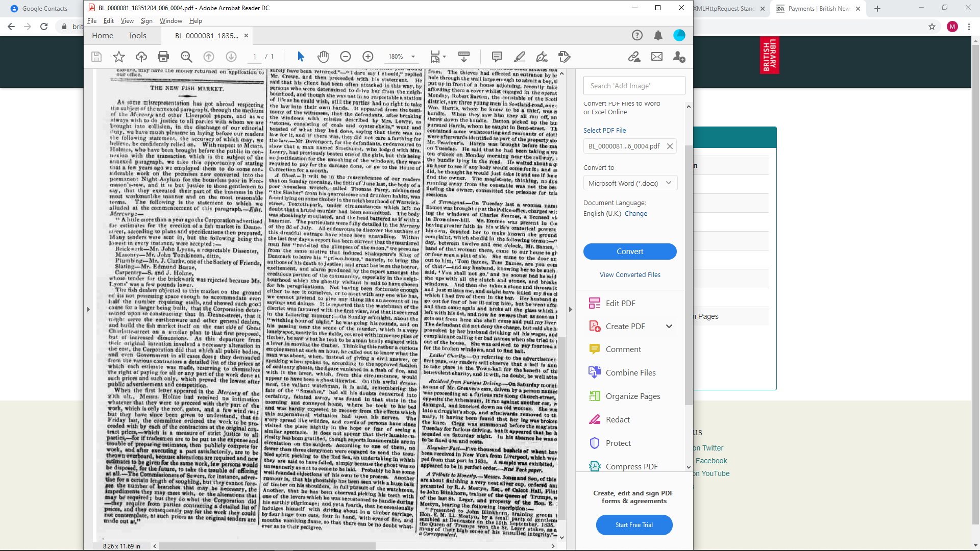The width and height of the screenshot is (980, 551).
Task: Switch to the Tools tab
Action: pos(137,35)
